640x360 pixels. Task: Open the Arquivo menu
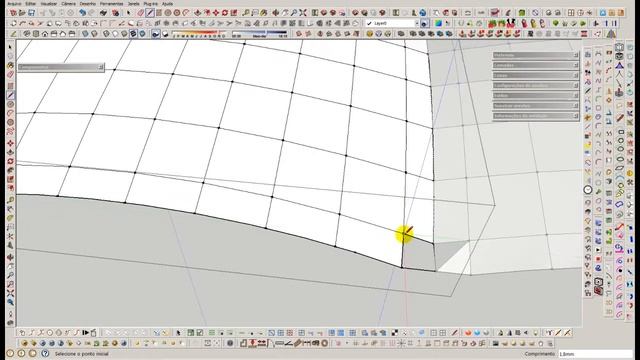pyautogui.click(x=14, y=3)
